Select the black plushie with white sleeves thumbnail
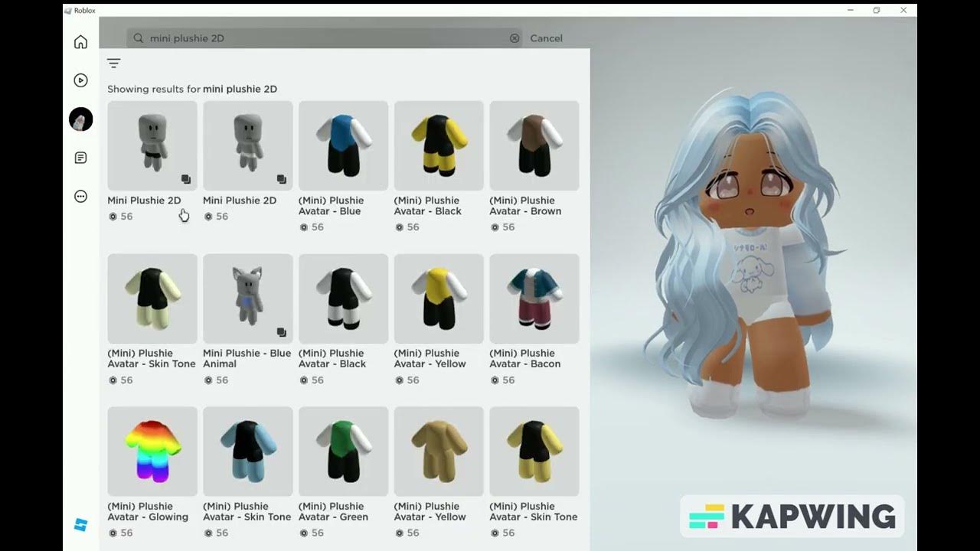This screenshot has height=551, width=980. 343,298
